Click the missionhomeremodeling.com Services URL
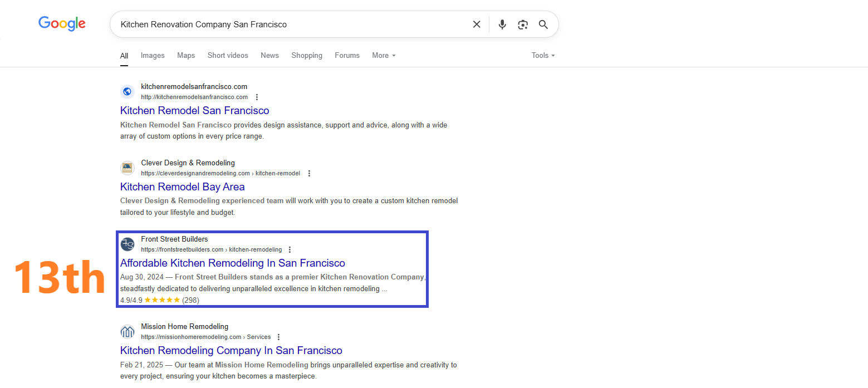The height and width of the screenshot is (388, 868). (206, 337)
